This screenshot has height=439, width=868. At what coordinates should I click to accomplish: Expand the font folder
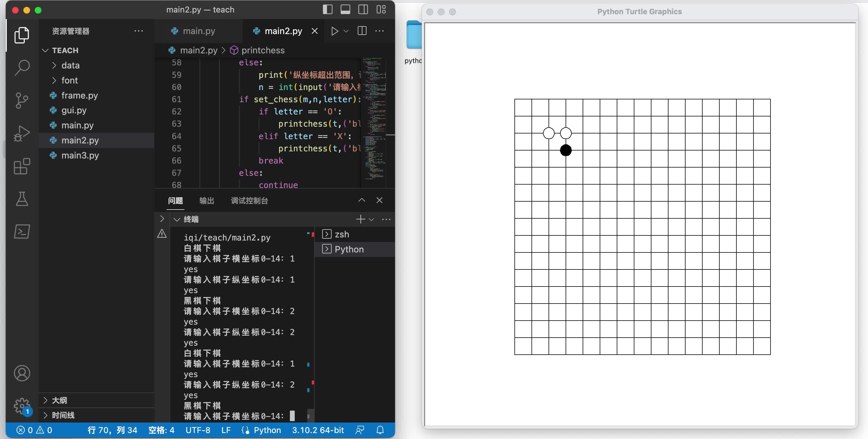point(69,80)
